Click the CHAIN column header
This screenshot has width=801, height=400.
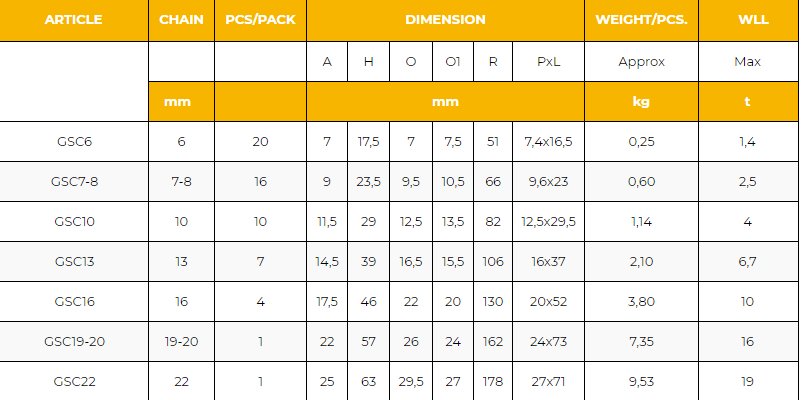coord(181,20)
